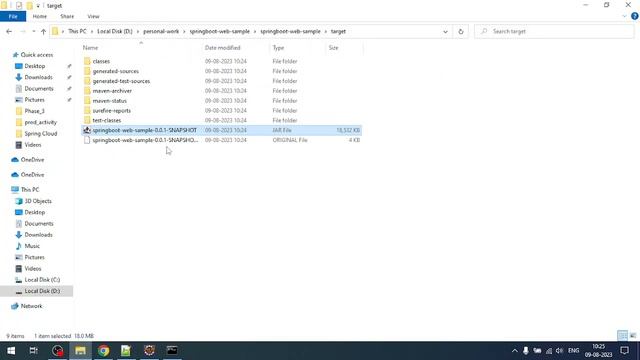Select This PC in navigation pane
Image resolution: width=640 pixels, height=360 pixels.
pos(30,189)
